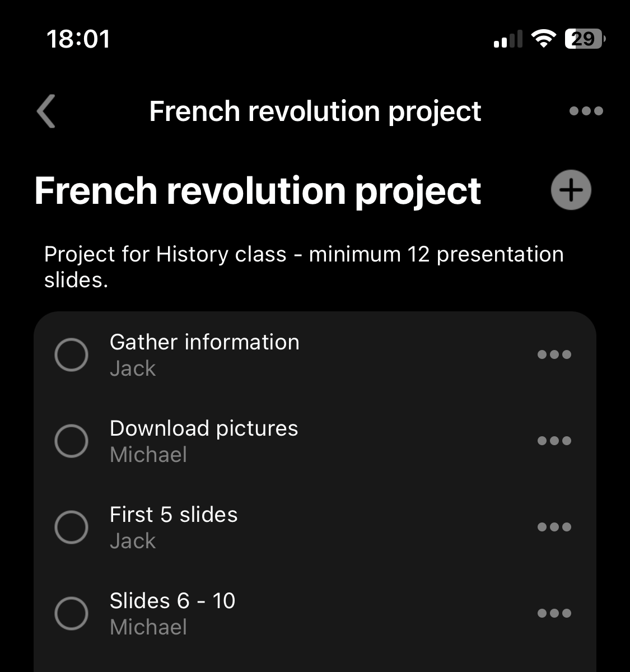Tap the back chevron arrow
This screenshot has height=672, width=630.
point(46,111)
